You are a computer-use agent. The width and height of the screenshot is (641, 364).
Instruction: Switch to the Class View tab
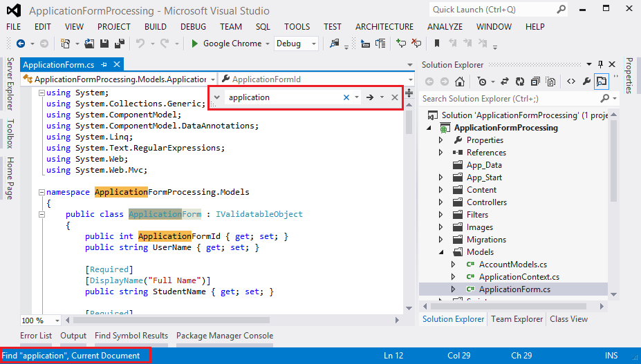point(568,319)
